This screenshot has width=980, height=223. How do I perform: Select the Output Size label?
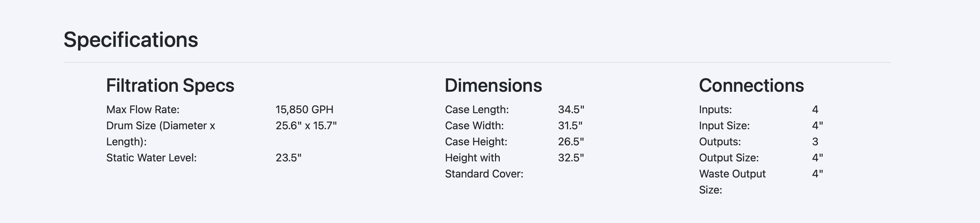pos(728,158)
